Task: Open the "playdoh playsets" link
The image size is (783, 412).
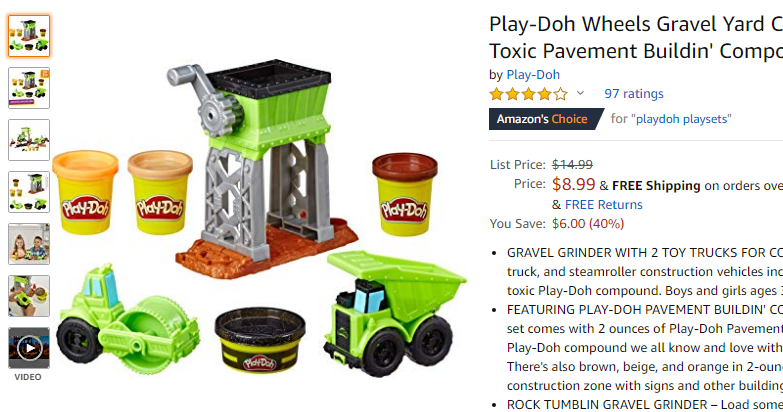Action: [x=681, y=119]
